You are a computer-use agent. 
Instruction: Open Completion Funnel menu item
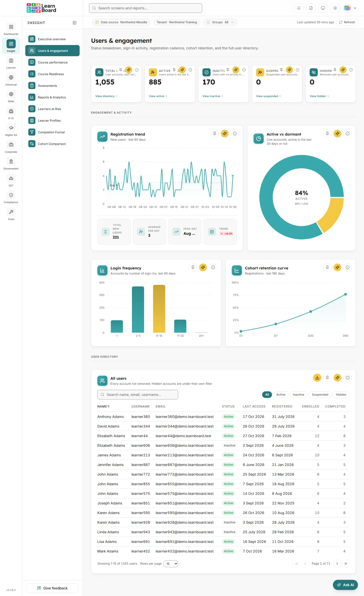click(x=52, y=132)
